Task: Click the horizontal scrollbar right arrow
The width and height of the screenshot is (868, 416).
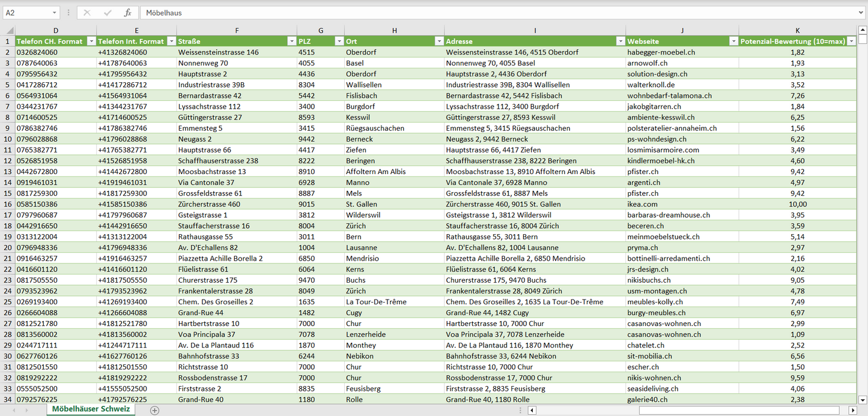Action: point(852,410)
